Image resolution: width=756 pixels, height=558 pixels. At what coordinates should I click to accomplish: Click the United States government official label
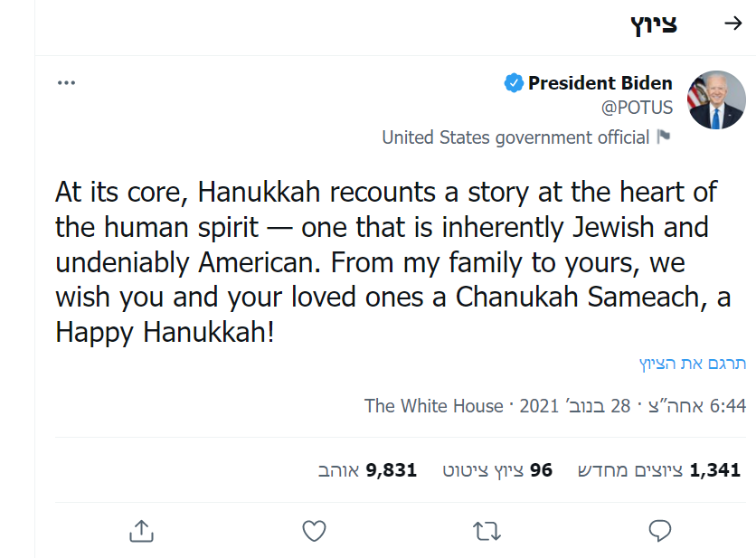point(515,137)
